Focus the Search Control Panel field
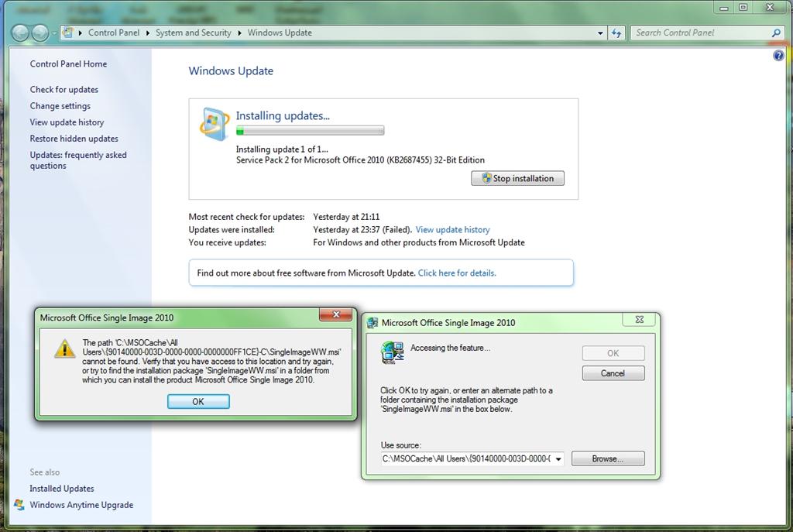Screen dimensions: 793x532 coord(700,33)
